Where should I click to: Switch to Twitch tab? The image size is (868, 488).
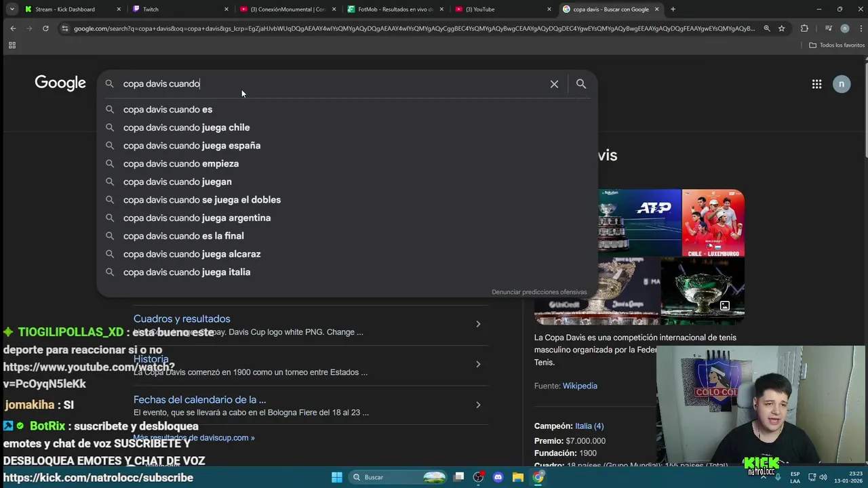(180, 9)
